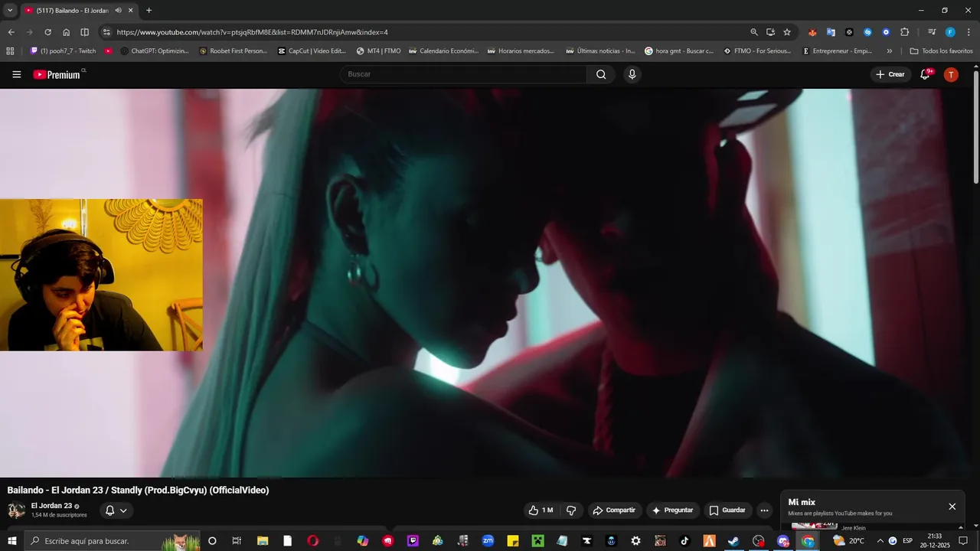
Task: Start voice search with the microphone icon
Action: pos(632,74)
